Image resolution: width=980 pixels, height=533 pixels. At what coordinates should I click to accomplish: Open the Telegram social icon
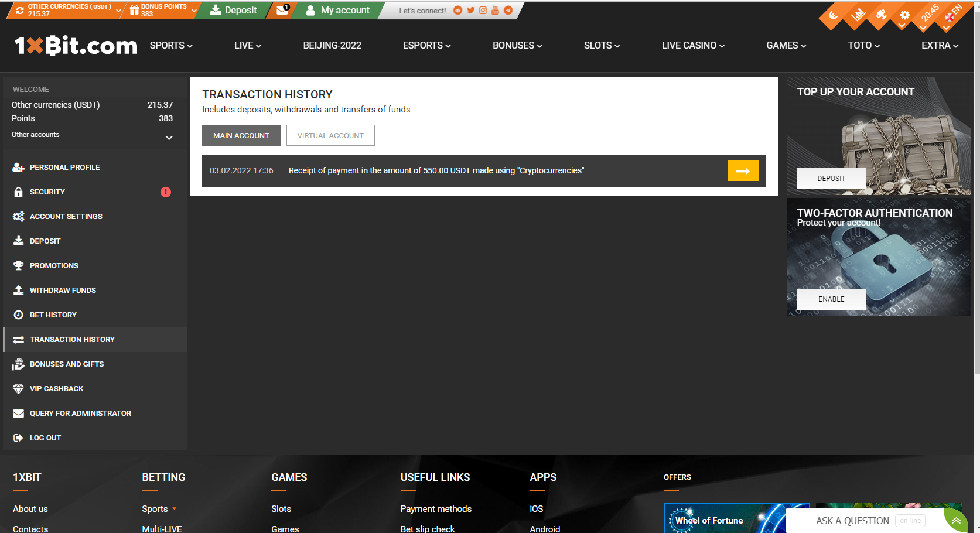tap(508, 11)
